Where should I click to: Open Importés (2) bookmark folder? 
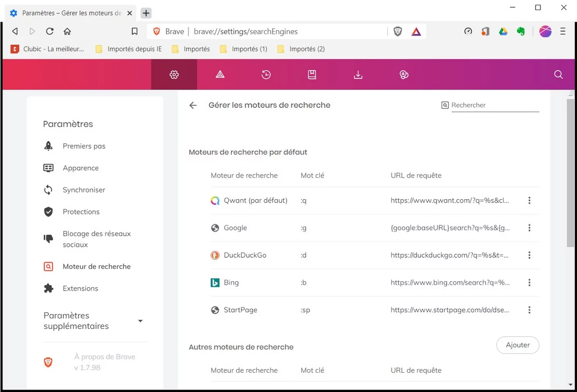[x=301, y=49]
